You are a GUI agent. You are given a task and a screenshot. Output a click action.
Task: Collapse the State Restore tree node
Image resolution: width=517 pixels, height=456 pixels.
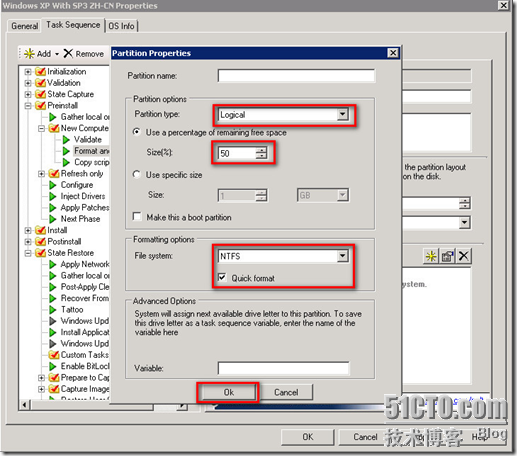[28, 253]
